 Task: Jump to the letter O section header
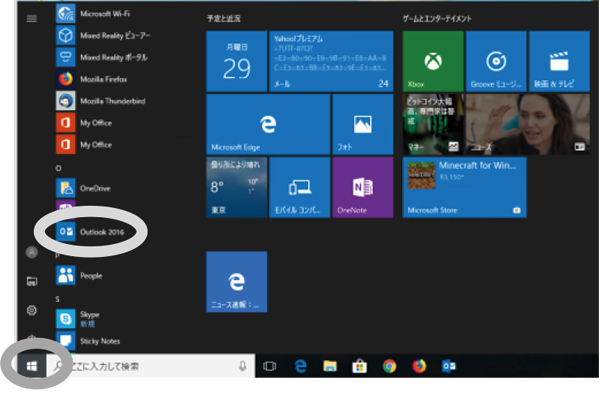[58, 168]
